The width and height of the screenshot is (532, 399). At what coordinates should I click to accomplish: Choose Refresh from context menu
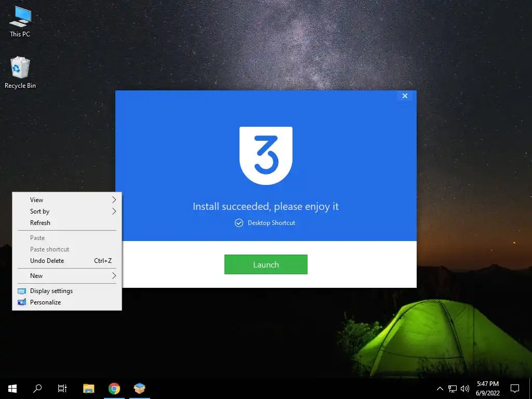(x=67, y=223)
